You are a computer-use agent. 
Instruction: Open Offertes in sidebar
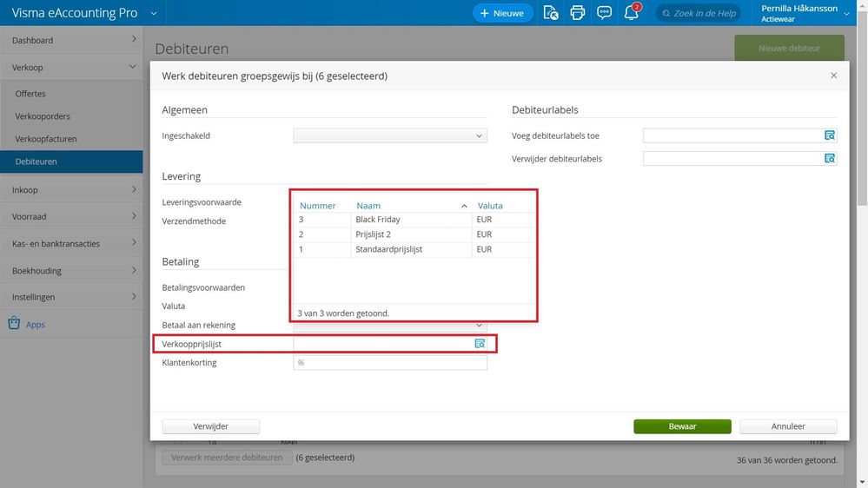pos(30,94)
